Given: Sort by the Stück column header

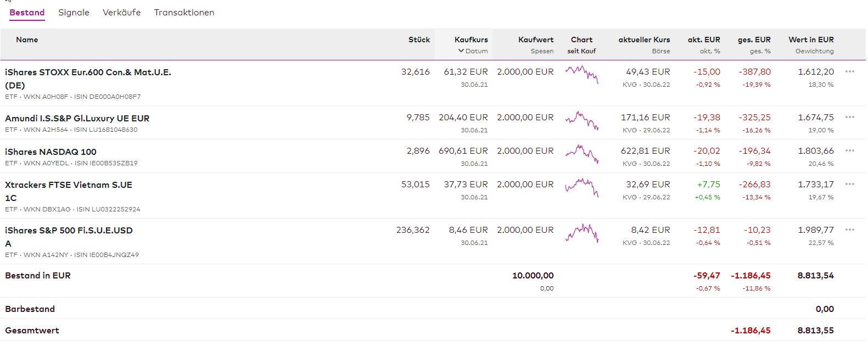Looking at the screenshot, I should point(419,40).
